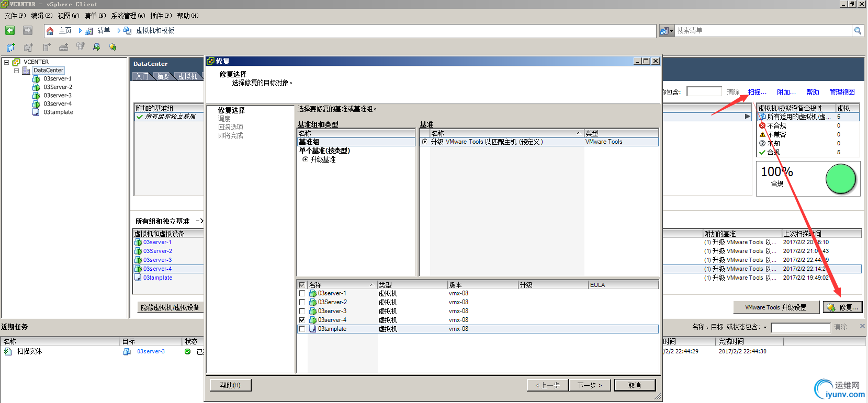Click the 下一步 button
The width and height of the screenshot is (868, 403).
click(x=590, y=386)
